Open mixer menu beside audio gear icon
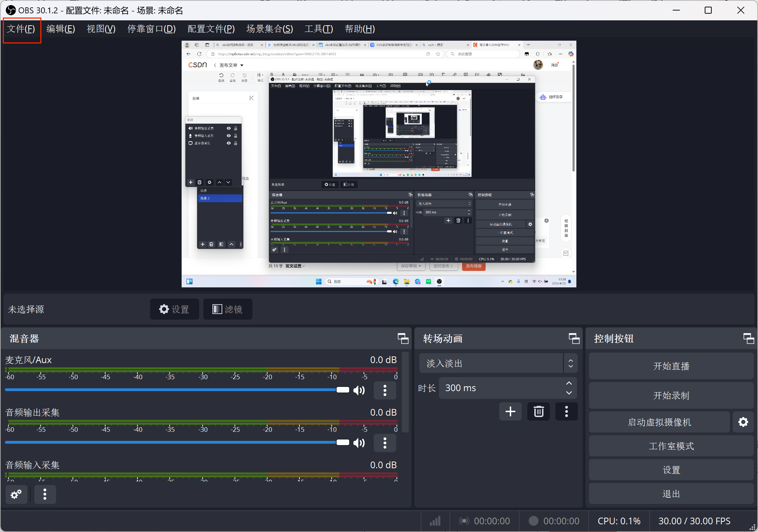Image resolution: width=758 pixels, height=532 pixels. click(45, 495)
